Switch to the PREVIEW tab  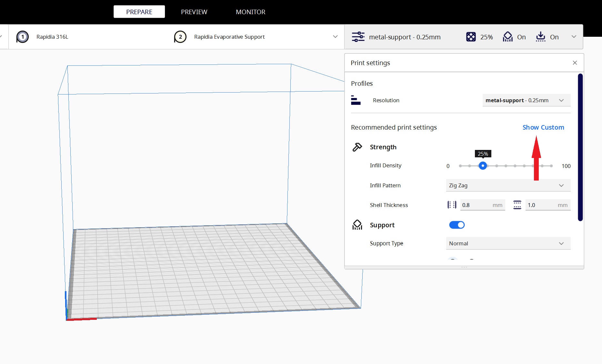[x=194, y=12]
